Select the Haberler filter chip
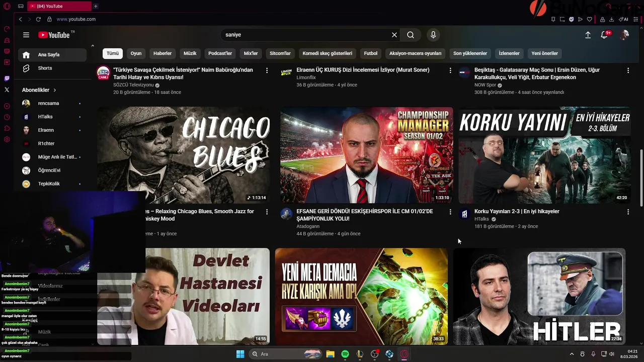Viewport: 644px width, 362px height. pos(163,53)
